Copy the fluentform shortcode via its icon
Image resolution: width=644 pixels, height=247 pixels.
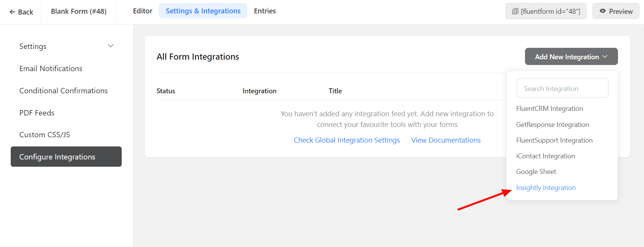[515, 11]
